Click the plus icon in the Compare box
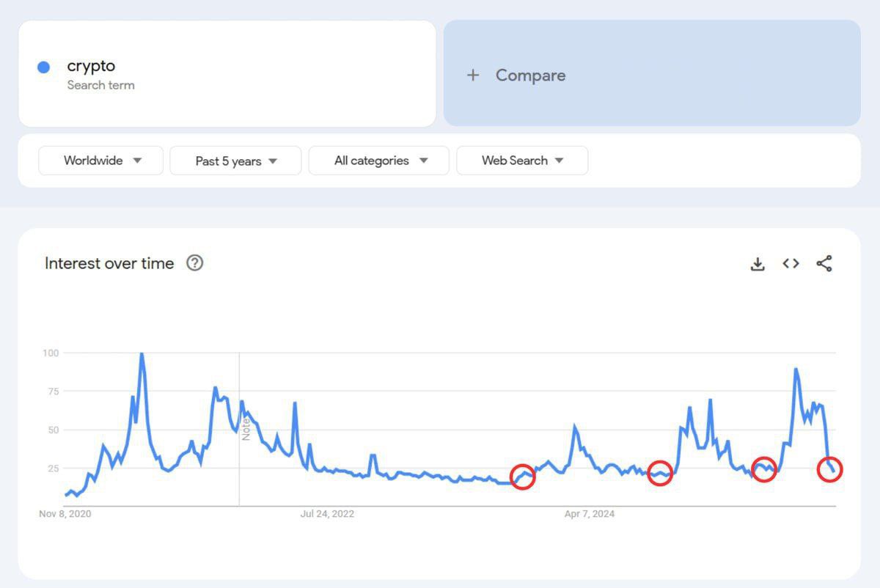The width and height of the screenshot is (880, 588). click(x=473, y=75)
